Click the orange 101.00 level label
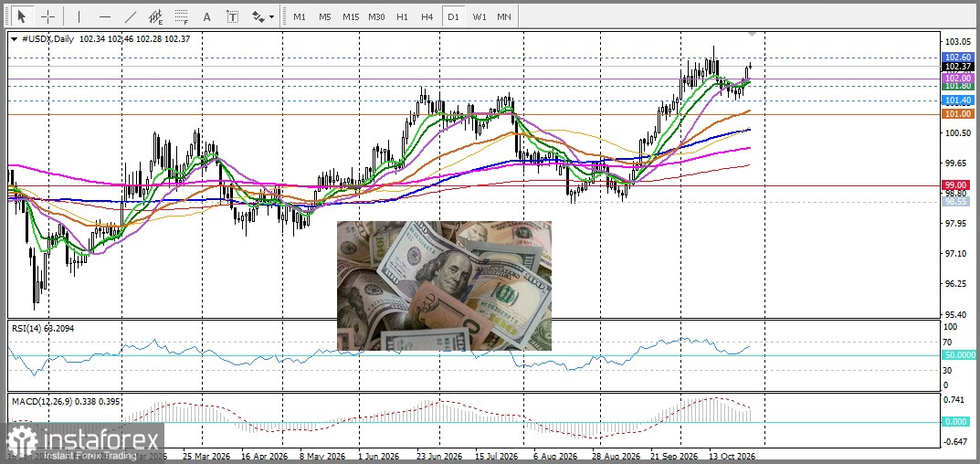Image resolution: width=980 pixels, height=464 pixels. click(x=957, y=114)
